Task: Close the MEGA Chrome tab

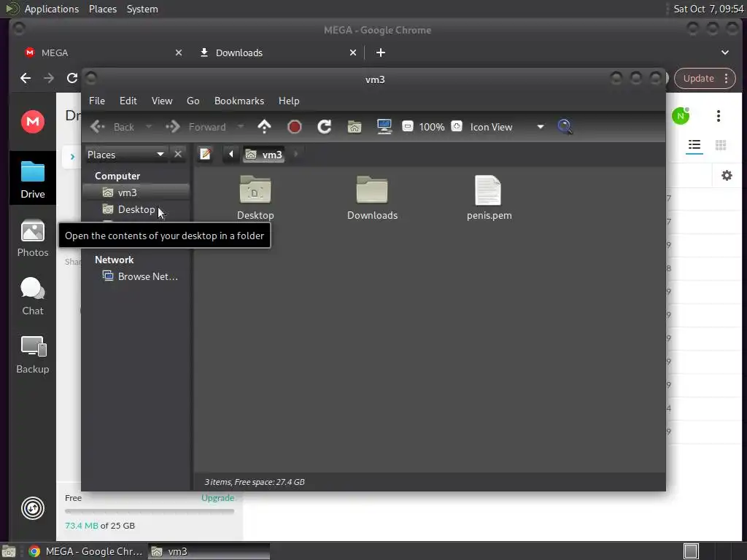Action: click(179, 52)
